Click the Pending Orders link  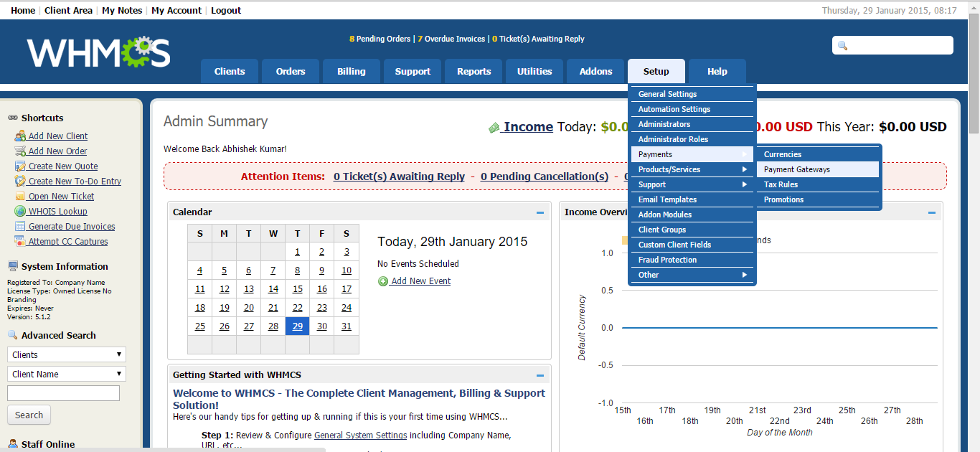point(380,39)
